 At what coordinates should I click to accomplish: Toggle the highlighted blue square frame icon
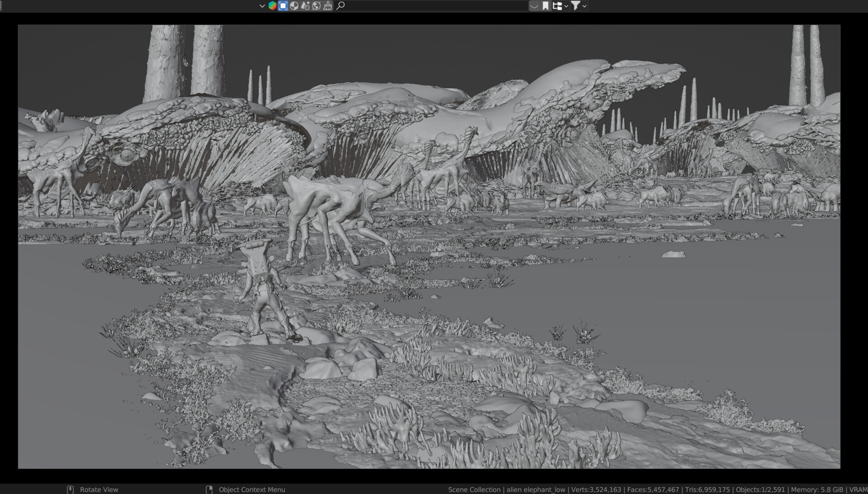(283, 5)
